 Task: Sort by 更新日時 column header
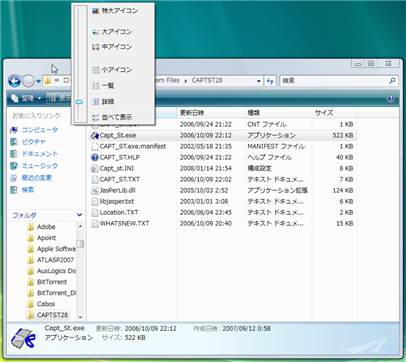pos(210,113)
